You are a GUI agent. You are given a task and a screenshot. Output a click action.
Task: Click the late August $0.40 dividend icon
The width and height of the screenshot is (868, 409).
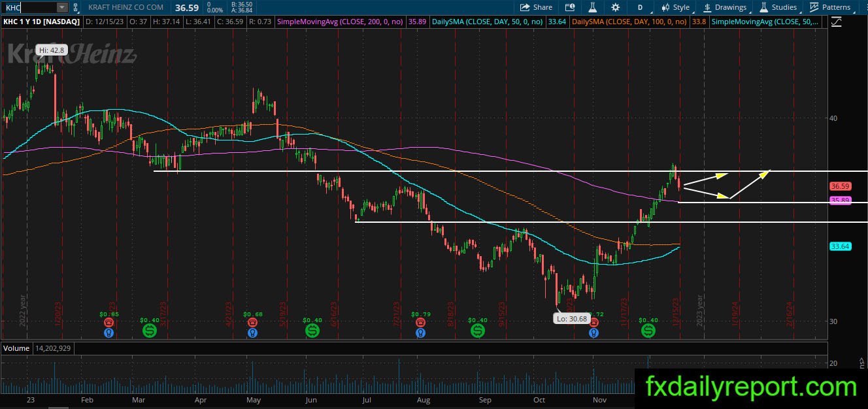pos(478,331)
